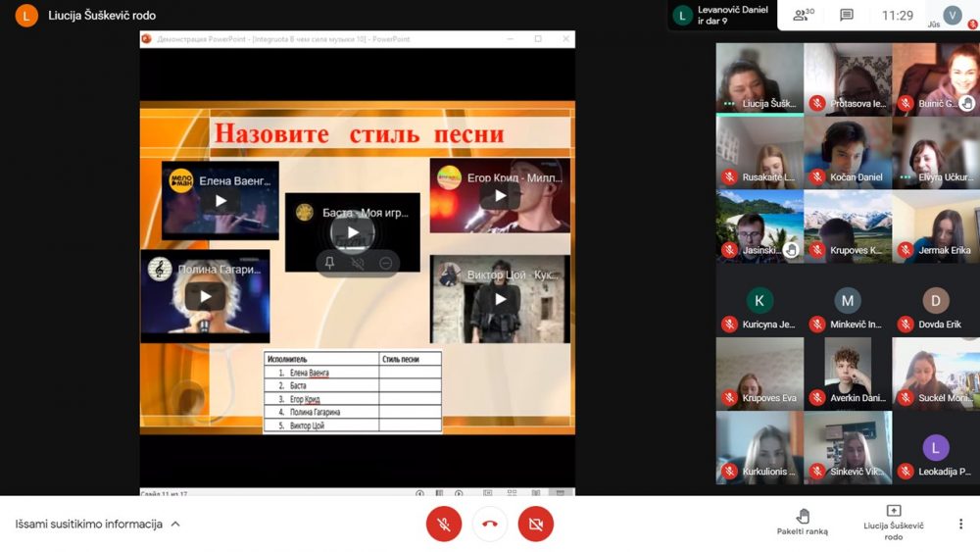Screen dimensions: 980x552
Task: Select Kurkulionis participant tile
Action: click(x=759, y=448)
